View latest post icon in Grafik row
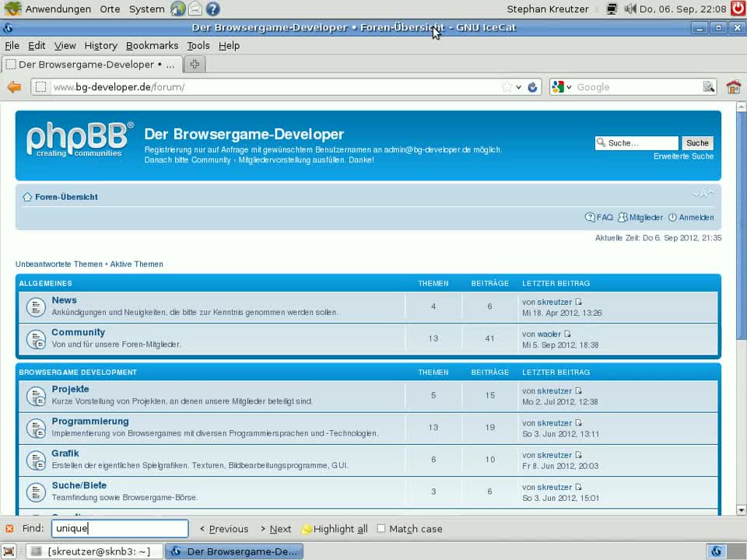 pyautogui.click(x=578, y=455)
